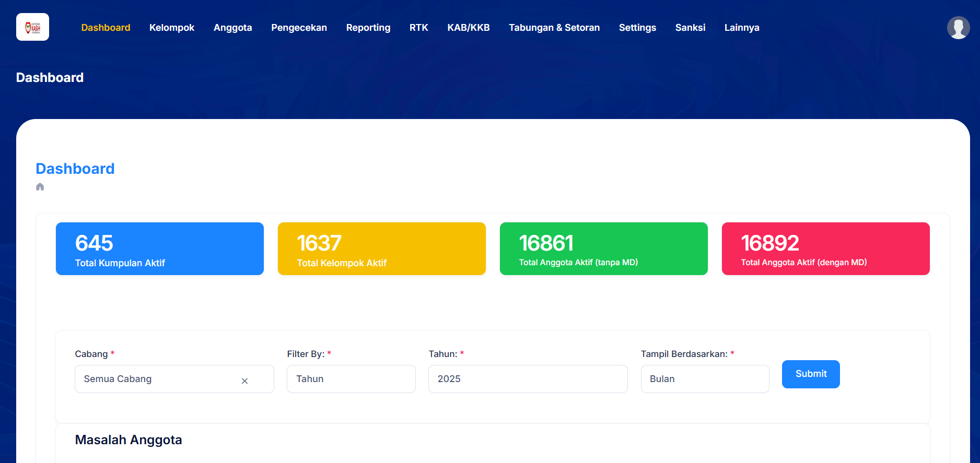Open the Pengecekan menu
This screenshot has width=980, height=463.
click(x=299, y=28)
